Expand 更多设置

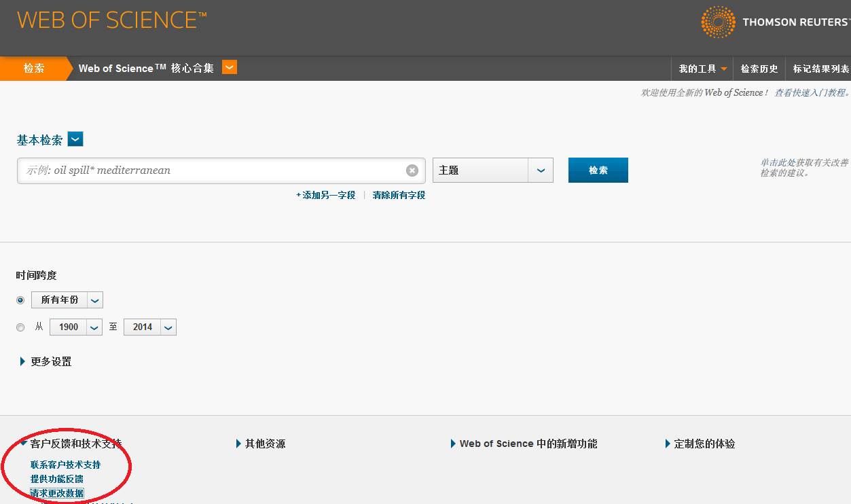(46, 361)
